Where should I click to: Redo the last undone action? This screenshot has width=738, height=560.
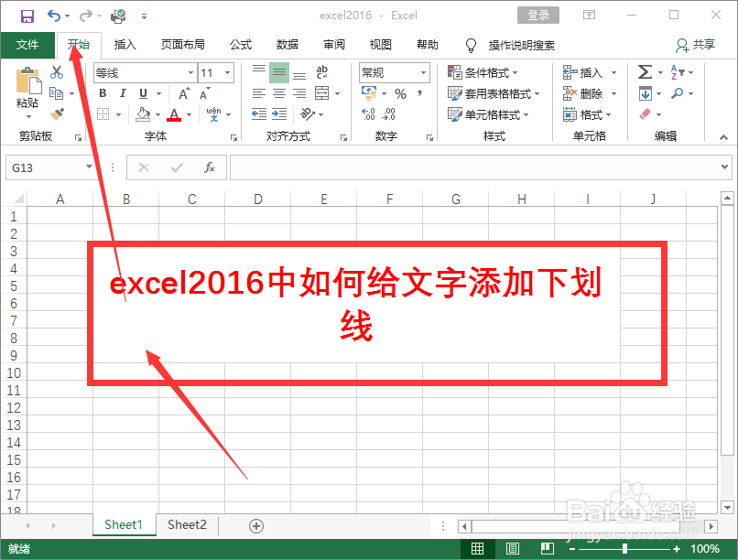pos(86,16)
